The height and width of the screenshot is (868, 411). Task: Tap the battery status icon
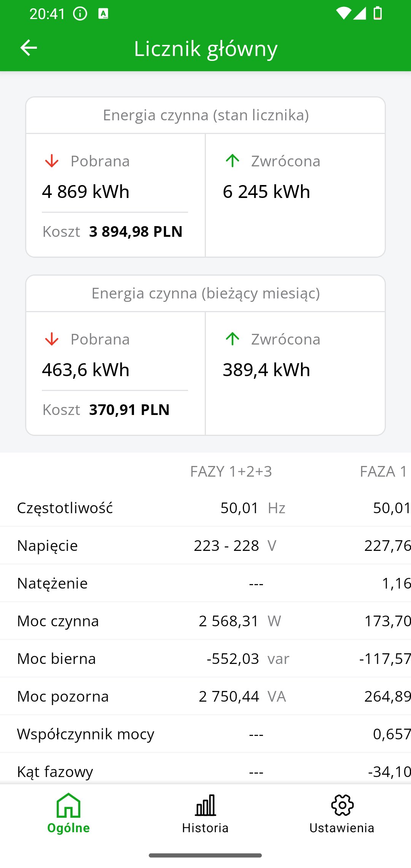click(378, 13)
